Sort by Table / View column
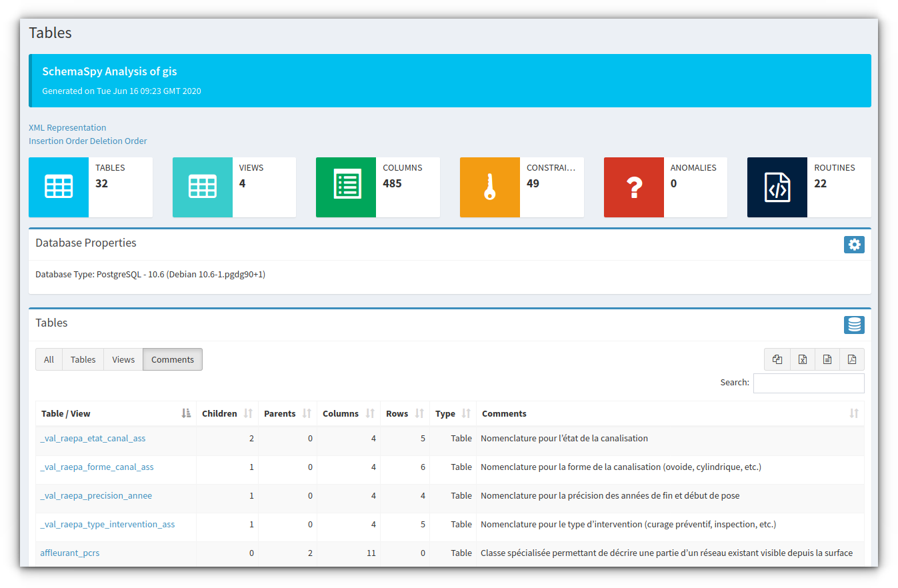The image size is (898, 588). [x=116, y=413]
